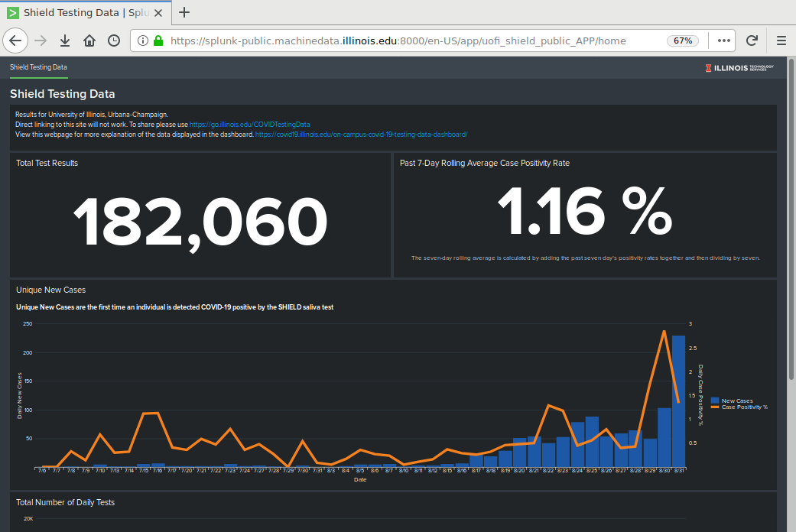Toggle Case Positivity % legend entry
Screen dimensions: 796x532
(743, 407)
